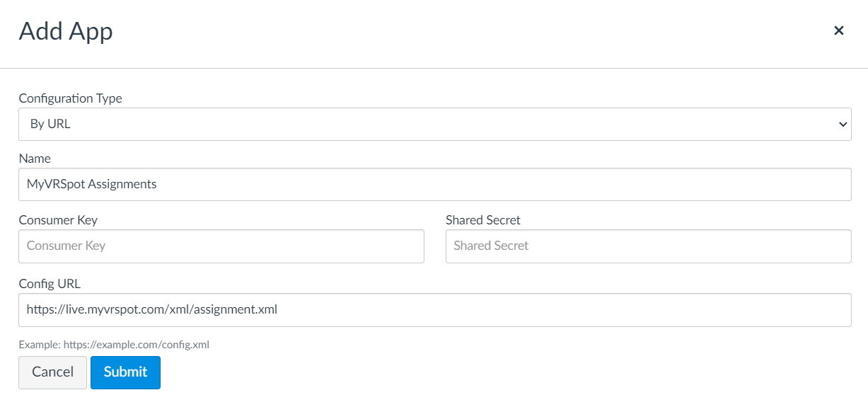Click the 'Shared Secret' label text
Screen dimensions: 868x407
tap(482, 220)
